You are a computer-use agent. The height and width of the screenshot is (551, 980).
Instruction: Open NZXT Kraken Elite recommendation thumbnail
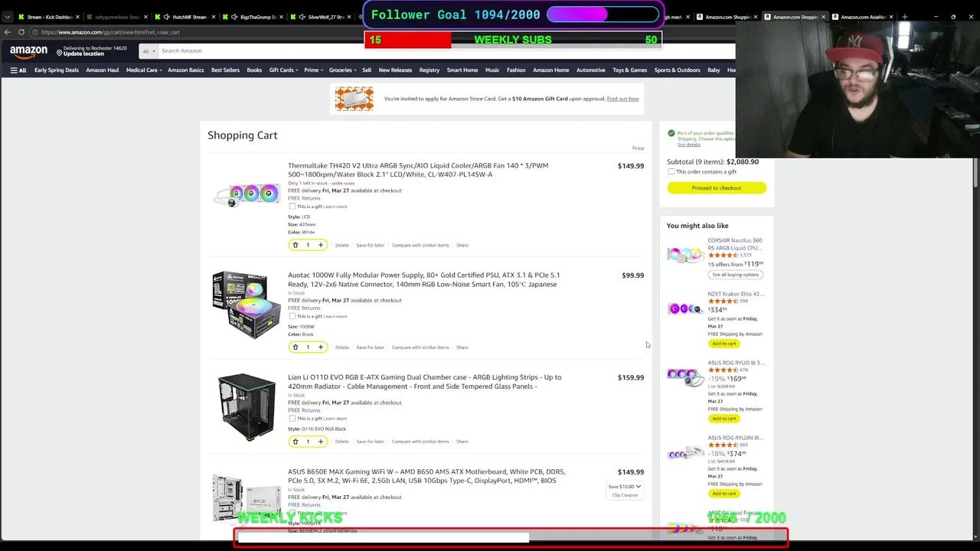pyautogui.click(x=684, y=308)
